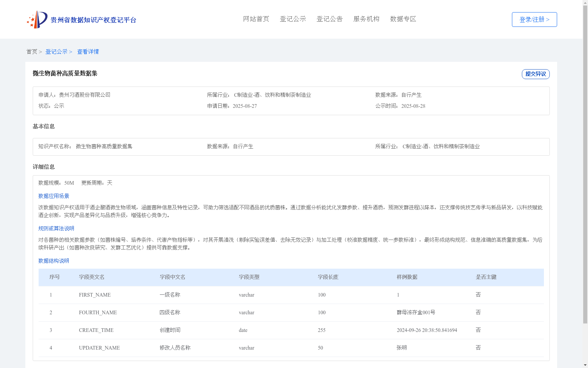Click the 状态：公示 text
The height and width of the screenshot is (368, 588).
[51, 106]
